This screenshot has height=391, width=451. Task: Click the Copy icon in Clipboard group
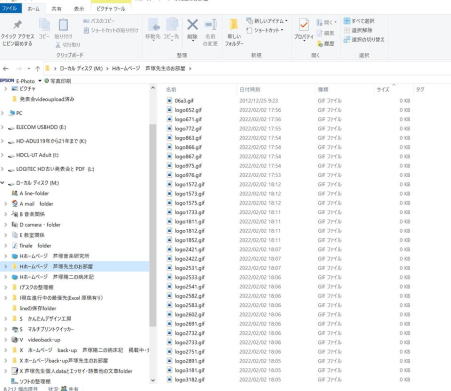[44, 25]
